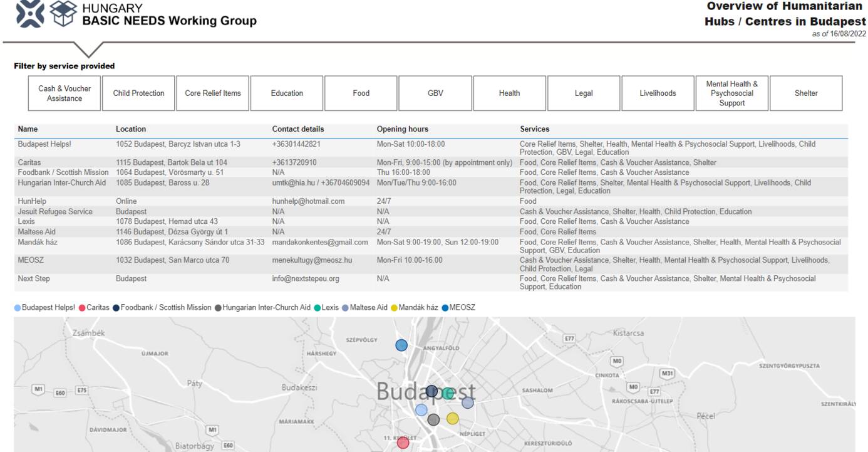Click the teal Lexis marker on the map
The height and width of the screenshot is (452, 868).
(x=448, y=394)
